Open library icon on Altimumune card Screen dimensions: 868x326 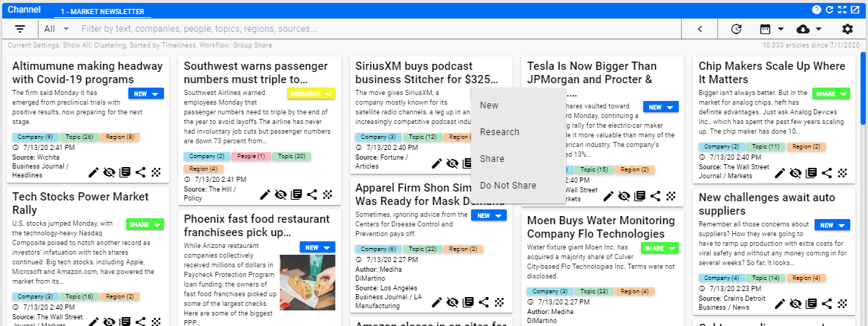click(125, 172)
